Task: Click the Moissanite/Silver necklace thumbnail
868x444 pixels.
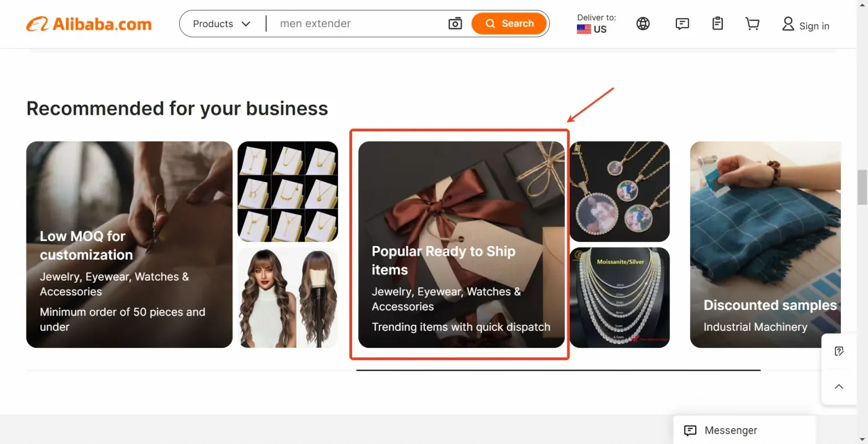Action: pyautogui.click(x=619, y=298)
